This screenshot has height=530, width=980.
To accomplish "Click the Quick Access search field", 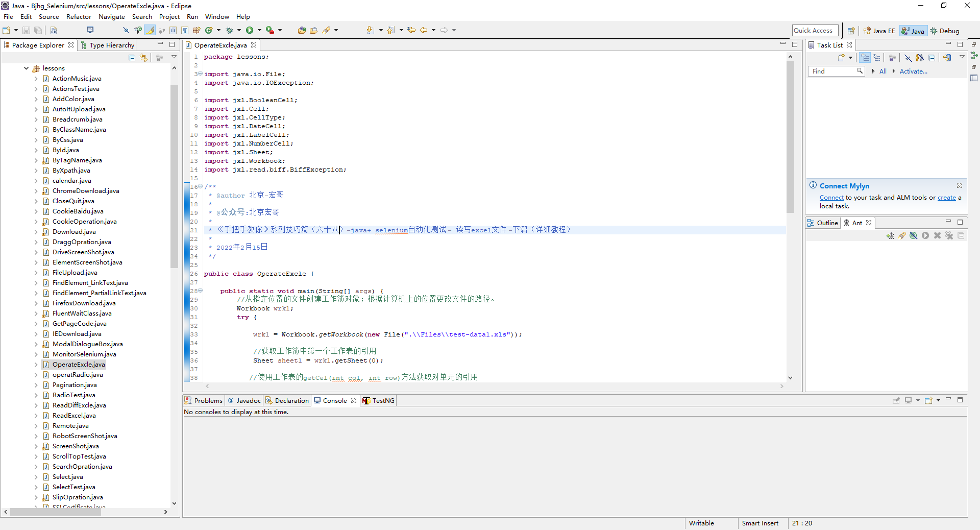I will coord(815,31).
